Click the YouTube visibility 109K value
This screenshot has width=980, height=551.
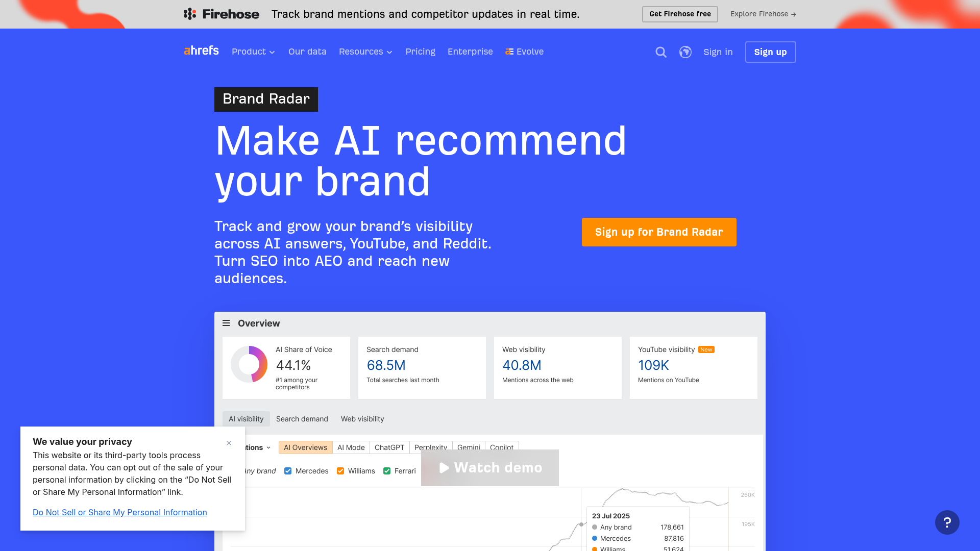[653, 365]
